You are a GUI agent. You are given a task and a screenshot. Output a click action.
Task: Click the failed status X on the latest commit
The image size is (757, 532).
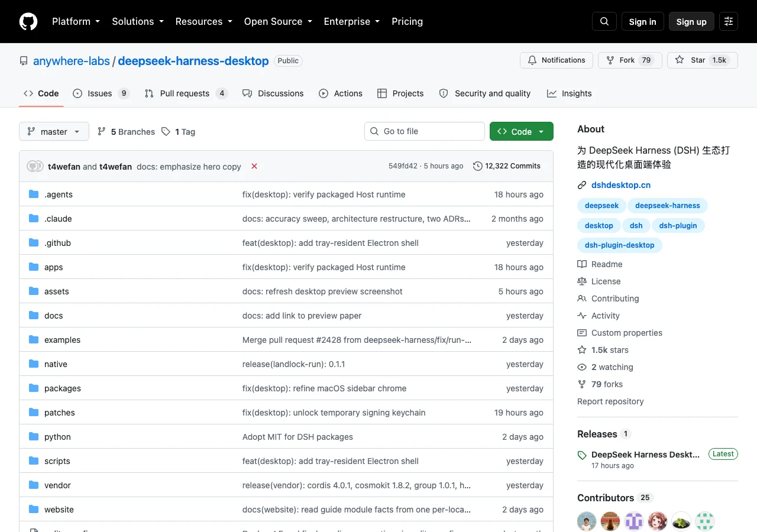click(x=254, y=166)
